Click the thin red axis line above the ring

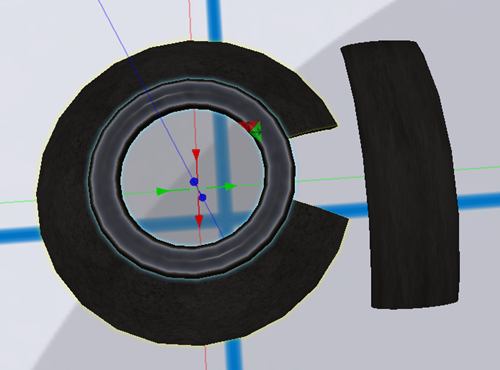[190, 20]
